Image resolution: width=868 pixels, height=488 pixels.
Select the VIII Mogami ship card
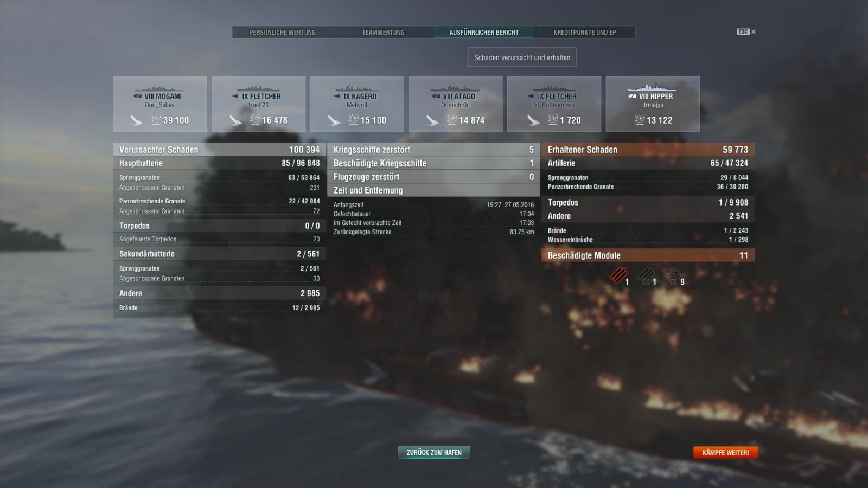point(160,104)
